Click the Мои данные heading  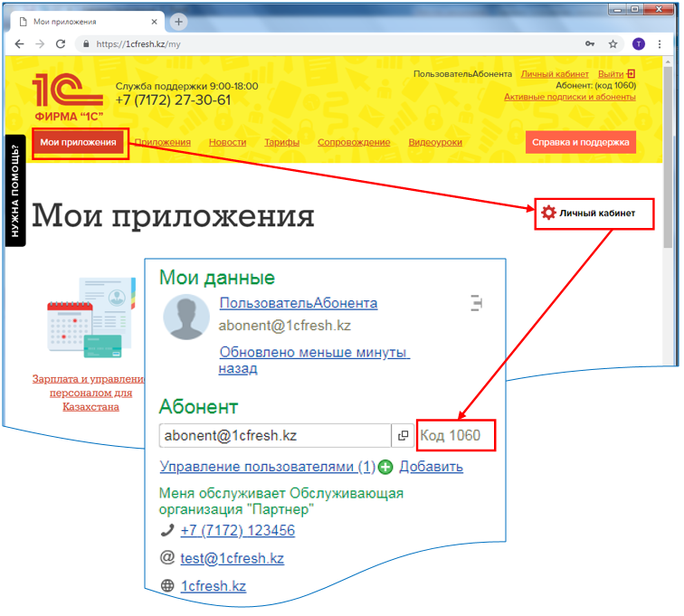click(x=217, y=278)
